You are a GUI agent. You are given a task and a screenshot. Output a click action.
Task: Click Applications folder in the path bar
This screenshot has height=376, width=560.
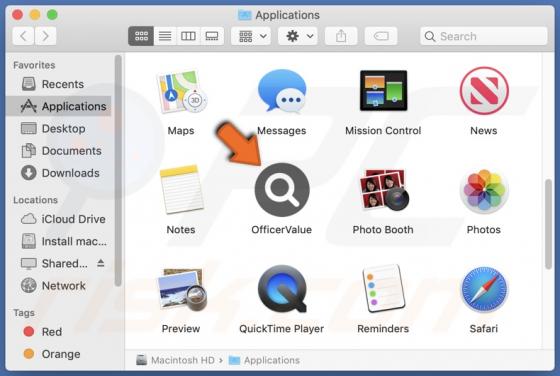(264, 360)
